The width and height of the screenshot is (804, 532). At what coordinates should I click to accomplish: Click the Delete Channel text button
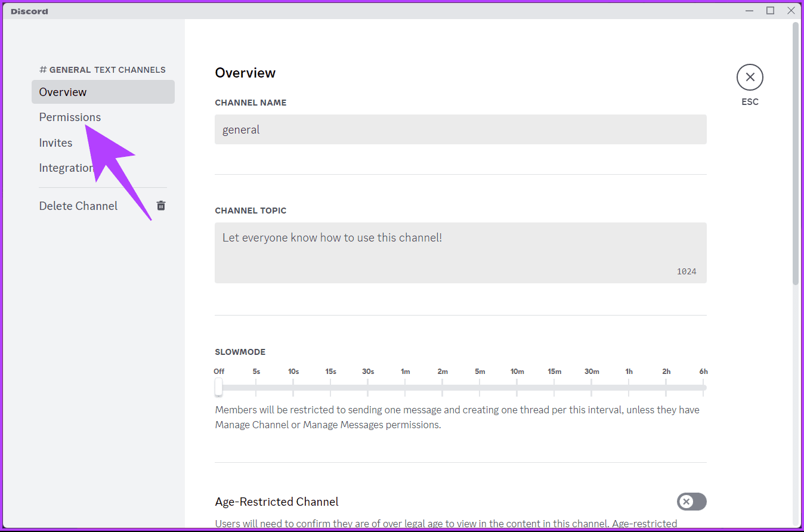tap(78, 206)
